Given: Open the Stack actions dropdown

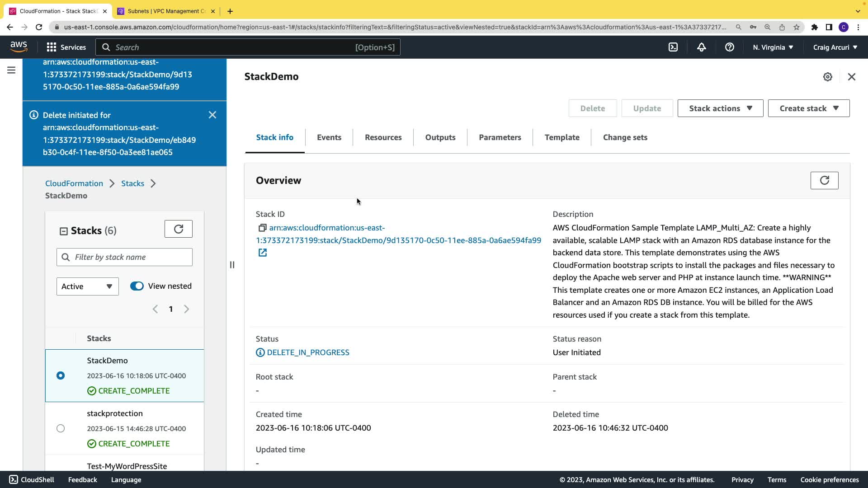Looking at the screenshot, I should [x=720, y=108].
